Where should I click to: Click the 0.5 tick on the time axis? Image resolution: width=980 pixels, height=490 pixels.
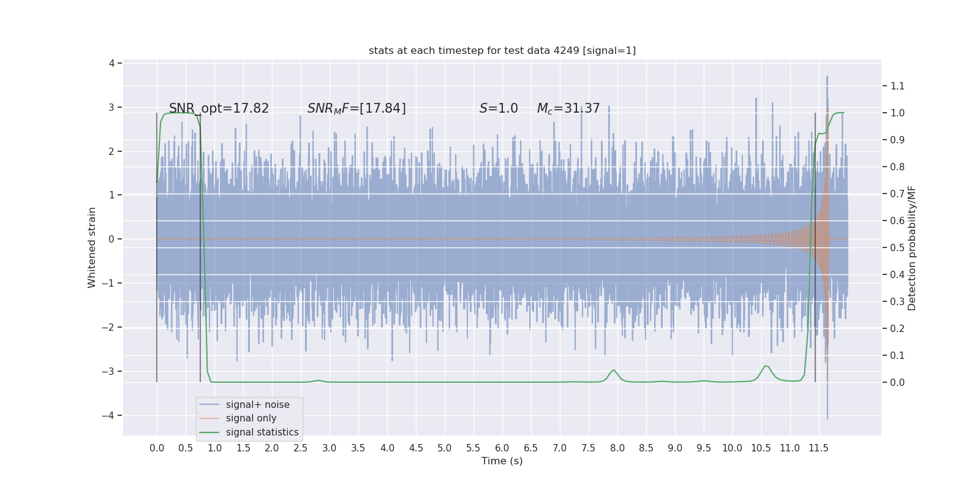(186, 448)
